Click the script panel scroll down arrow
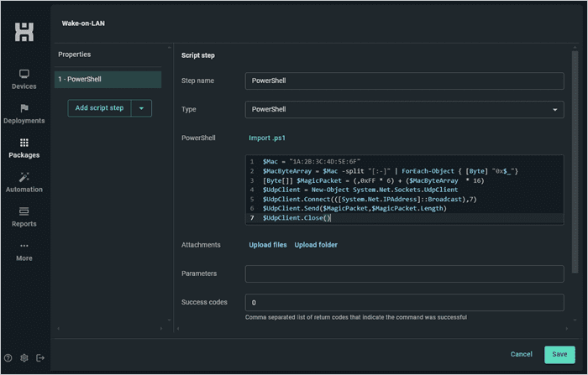This screenshot has height=375, width=588. 575,320
